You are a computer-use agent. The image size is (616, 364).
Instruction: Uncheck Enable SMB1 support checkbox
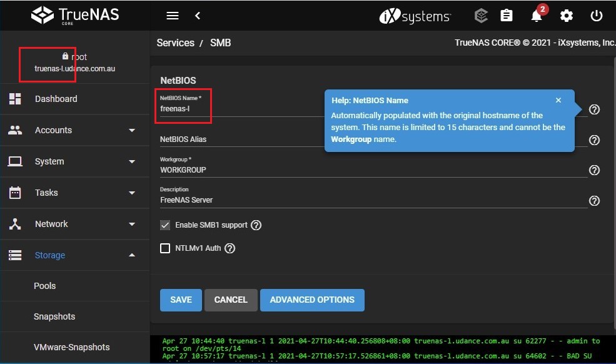[x=165, y=225]
